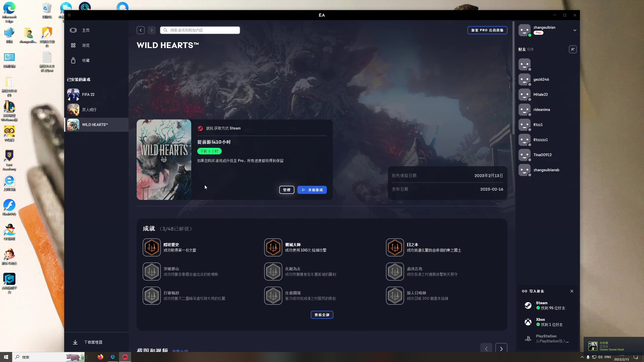The height and width of the screenshot is (362, 644).
Task: Show hidden system tray icons
Action: (x=582, y=357)
